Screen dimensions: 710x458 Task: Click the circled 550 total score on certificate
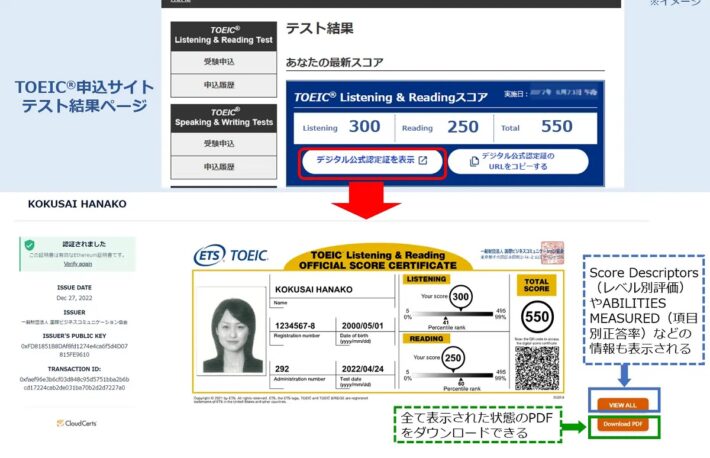[x=537, y=317]
